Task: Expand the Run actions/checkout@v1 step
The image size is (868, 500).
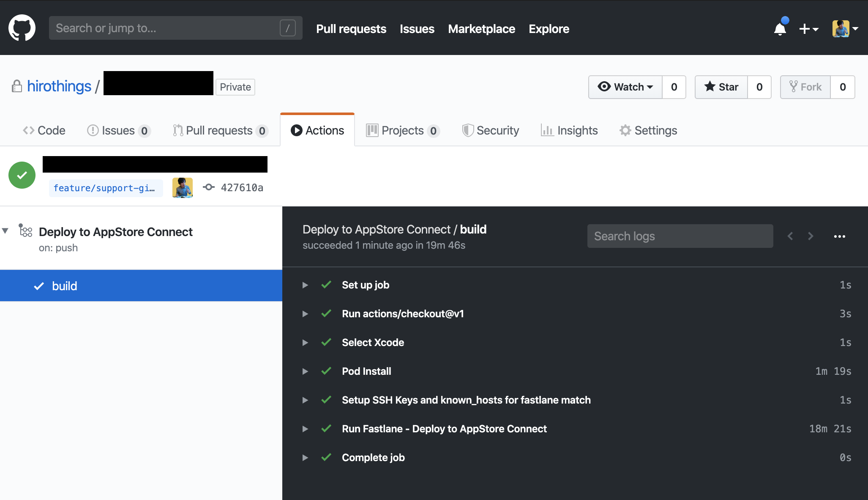Action: (x=305, y=314)
